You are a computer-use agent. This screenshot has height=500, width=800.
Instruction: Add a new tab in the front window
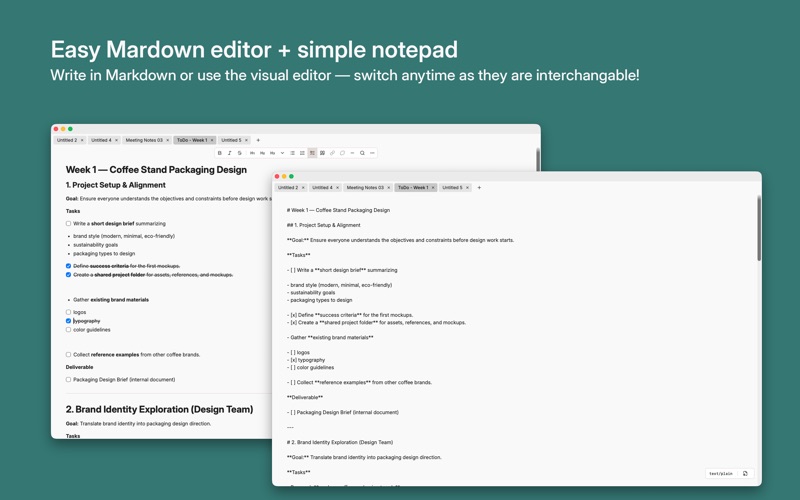pyautogui.click(x=479, y=188)
